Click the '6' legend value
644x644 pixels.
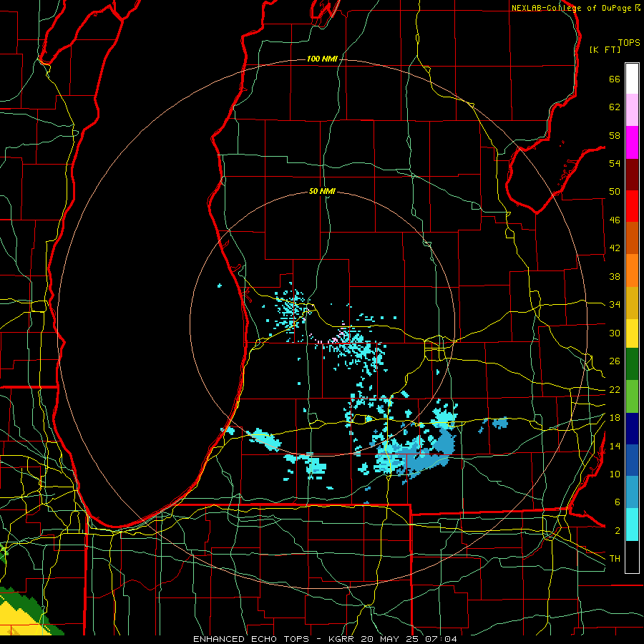[617, 502]
